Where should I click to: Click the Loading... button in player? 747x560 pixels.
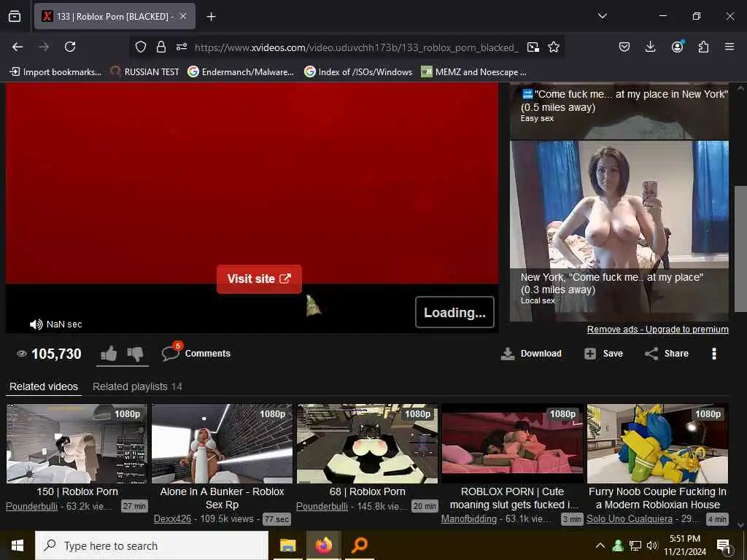coord(454,312)
